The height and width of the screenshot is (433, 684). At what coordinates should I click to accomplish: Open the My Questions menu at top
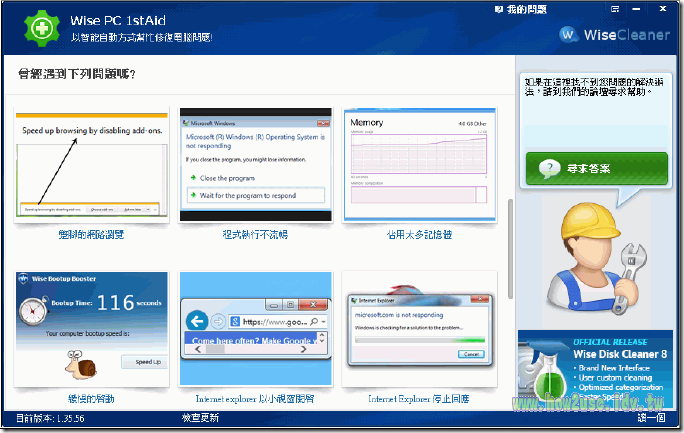(523, 9)
